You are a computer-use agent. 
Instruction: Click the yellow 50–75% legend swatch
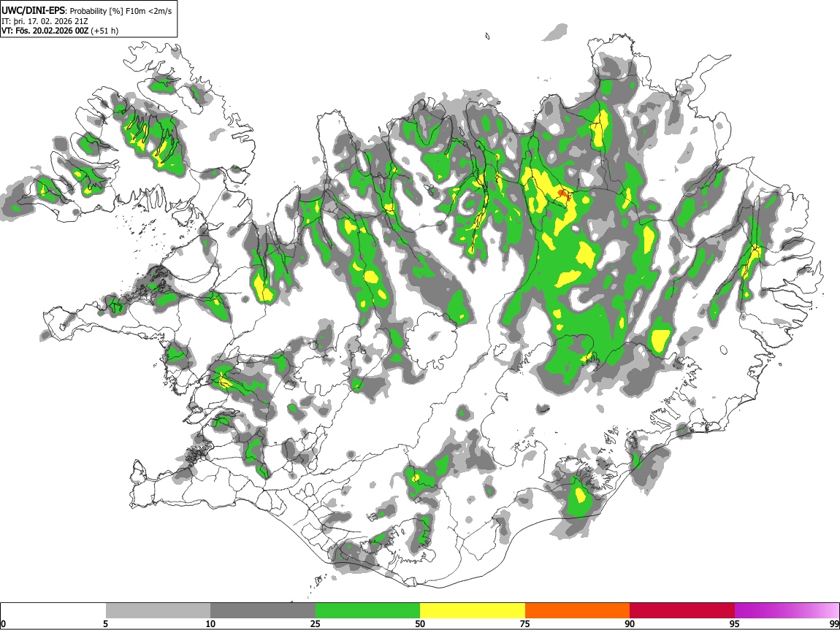click(x=473, y=611)
